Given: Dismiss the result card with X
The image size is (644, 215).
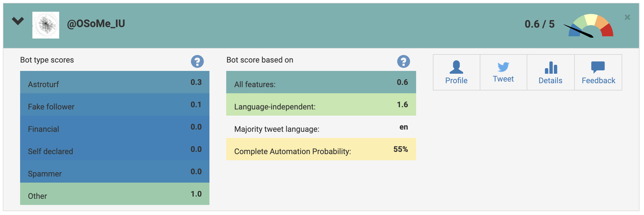Looking at the screenshot, I should tap(627, 17).
